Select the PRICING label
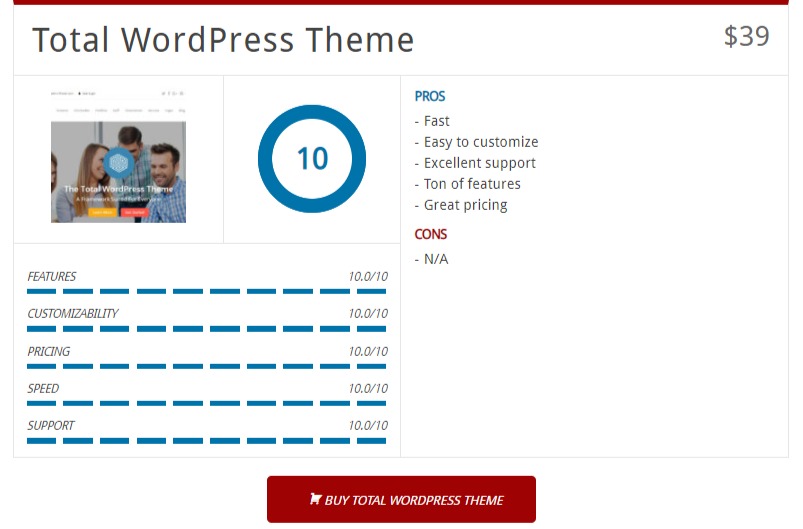Viewport: 803px width, 529px height. (49, 351)
